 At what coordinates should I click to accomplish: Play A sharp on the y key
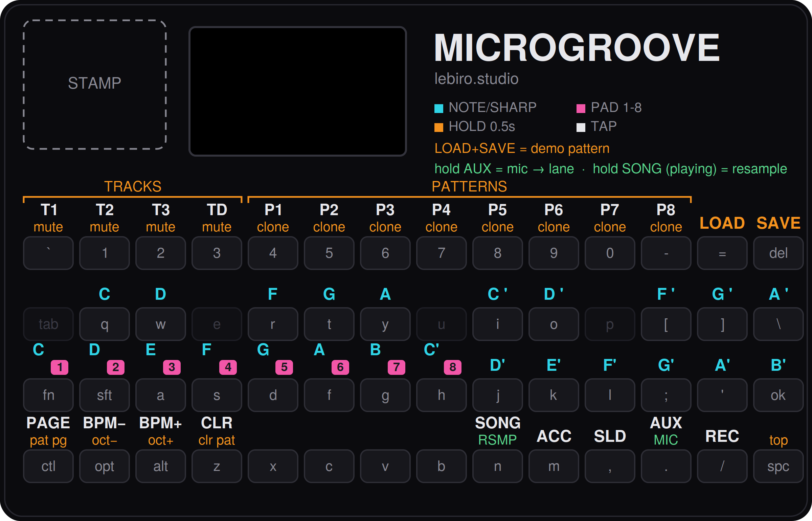[385, 324]
